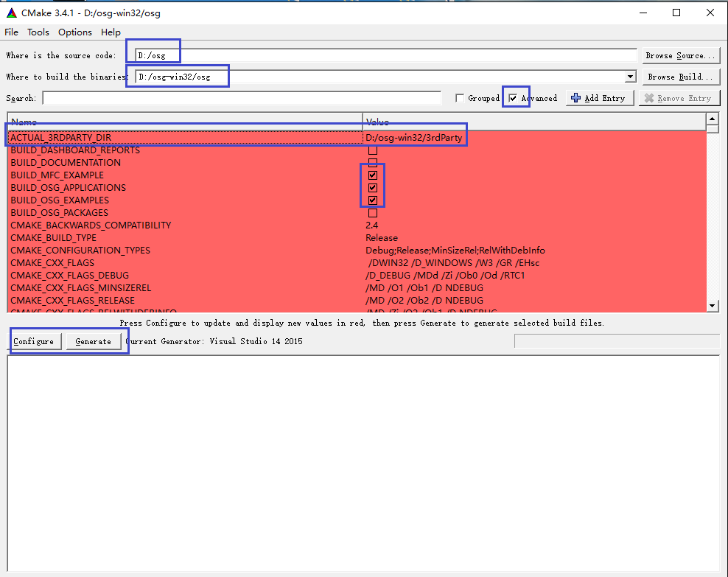Viewport: 728px width, 577px height.
Task: Select the CMAKE_BACKWARDS_COMPATIBILITY entry
Action: click(x=91, y=225)
